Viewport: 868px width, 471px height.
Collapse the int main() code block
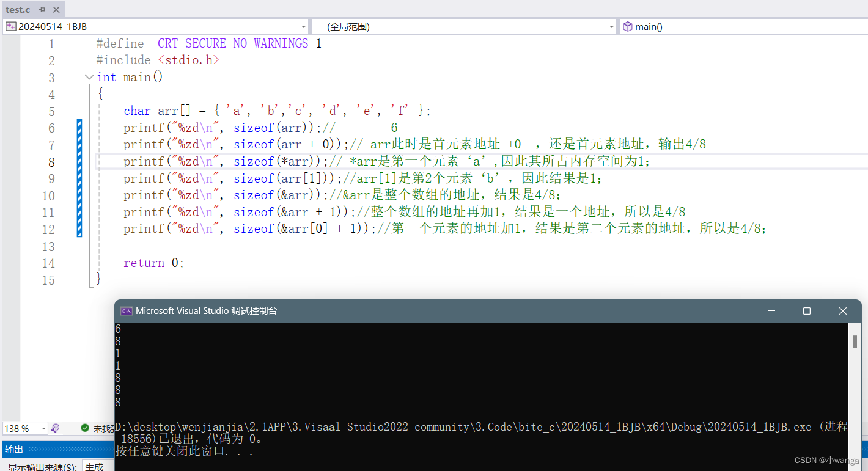pos(89,77)
